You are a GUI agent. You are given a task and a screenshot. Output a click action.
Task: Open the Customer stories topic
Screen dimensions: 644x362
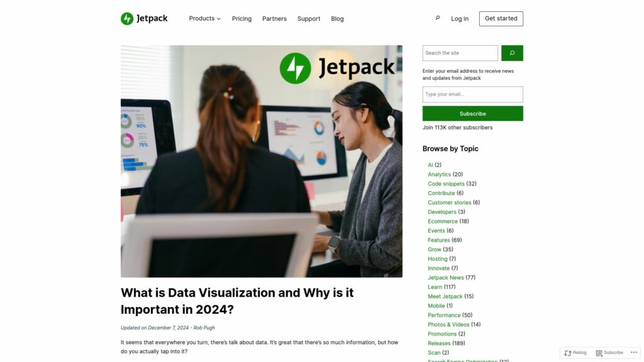point(449,203)
